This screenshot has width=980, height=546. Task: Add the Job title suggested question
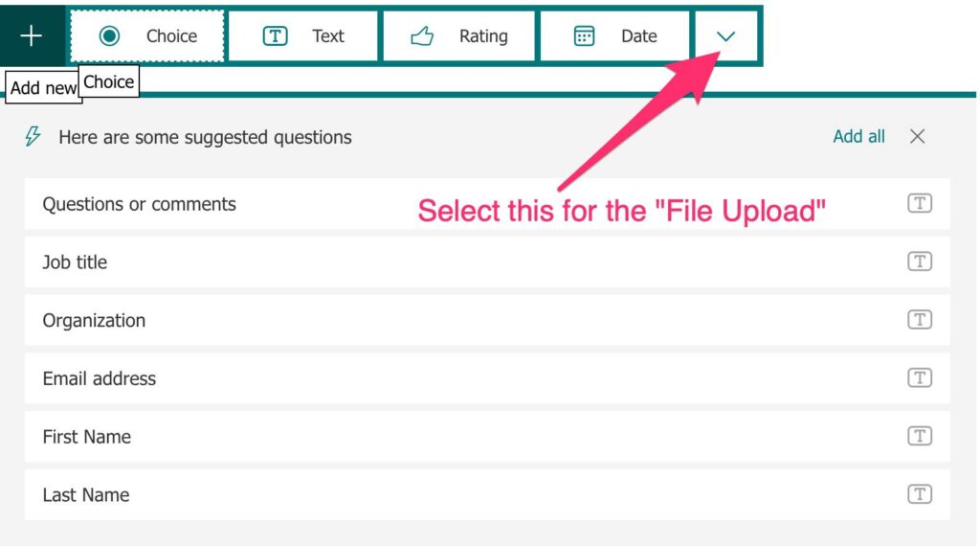pos(487,262)
